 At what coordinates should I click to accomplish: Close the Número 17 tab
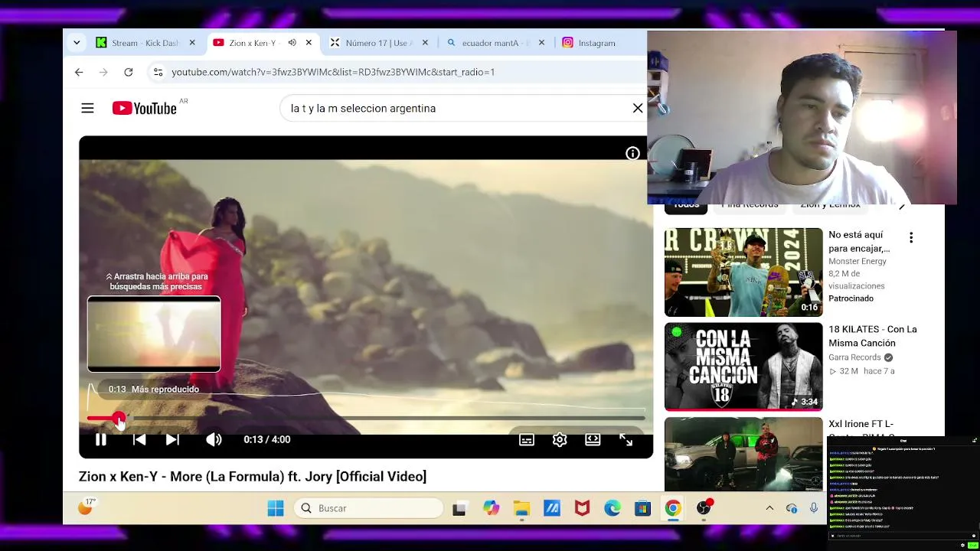click(425, 43)
